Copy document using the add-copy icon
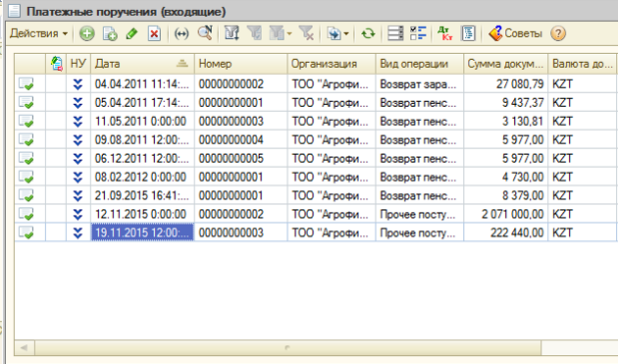 coord(110,33)
